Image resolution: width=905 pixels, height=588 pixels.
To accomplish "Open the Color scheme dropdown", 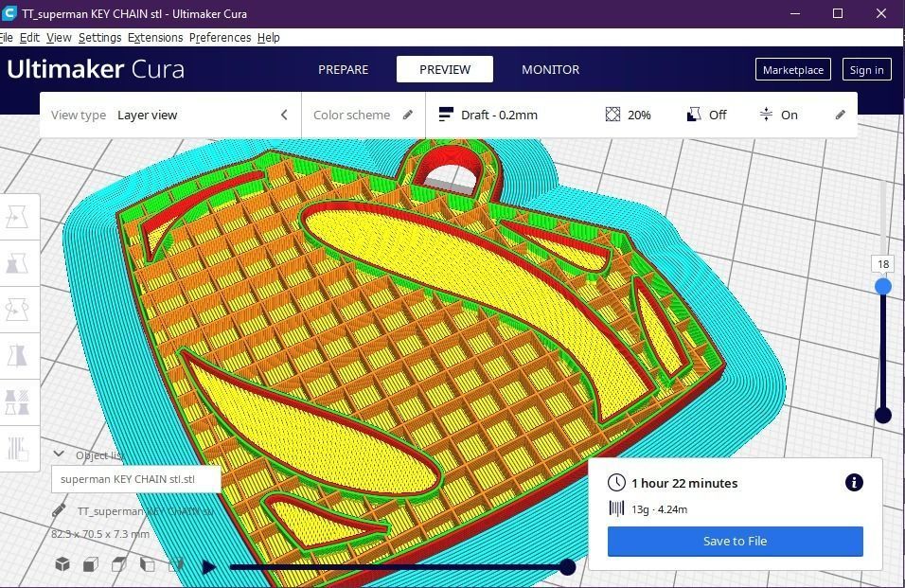I will (364, 115).
